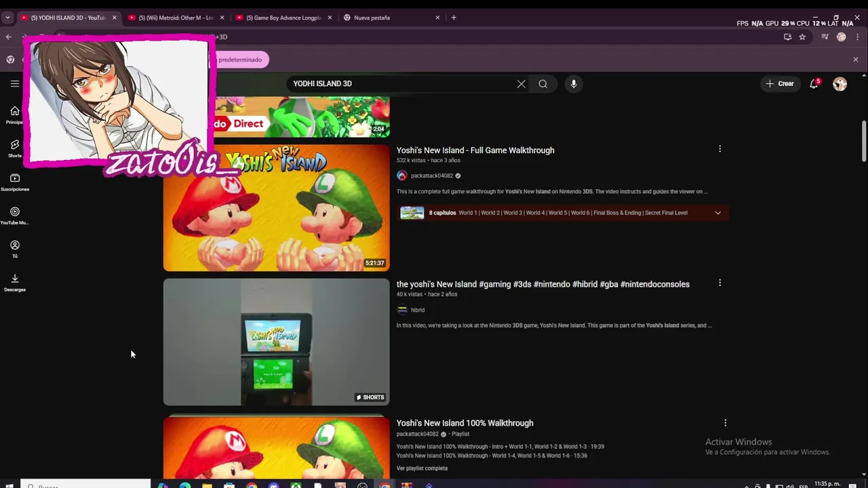Dismiss the default browser infobar
Screen dimensions: 868x488
click(x=856, y=60)
